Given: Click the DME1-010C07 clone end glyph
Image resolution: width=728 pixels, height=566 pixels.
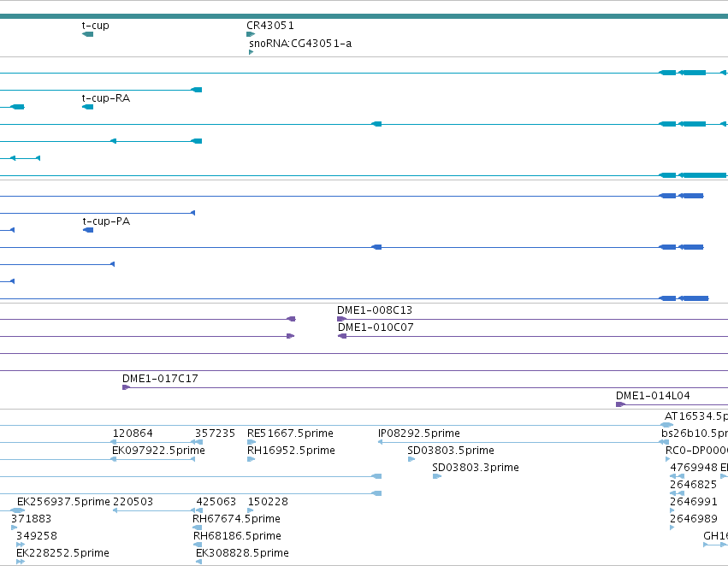Looking at the screenshot, I should [x=342, y=336].
